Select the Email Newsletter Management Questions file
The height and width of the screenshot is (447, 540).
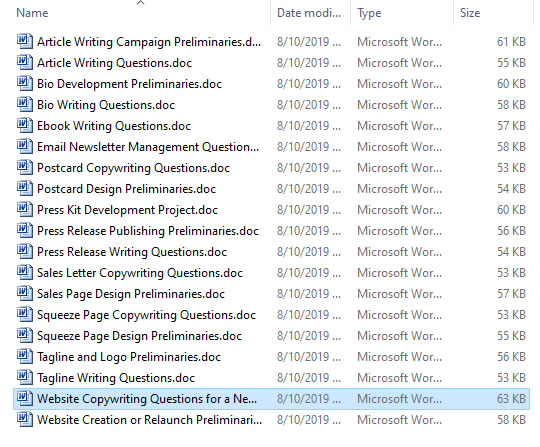(x=148, y=147)
